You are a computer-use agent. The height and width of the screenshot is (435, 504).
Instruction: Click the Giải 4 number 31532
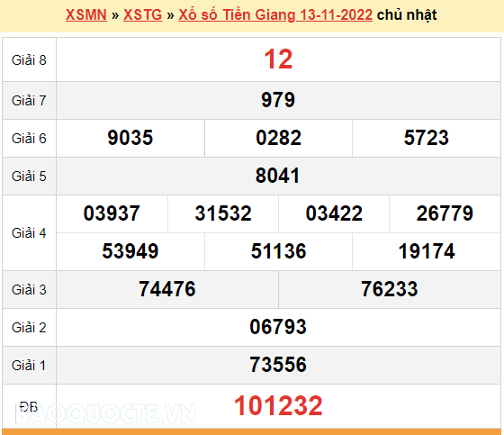click(x=223, y=213)
